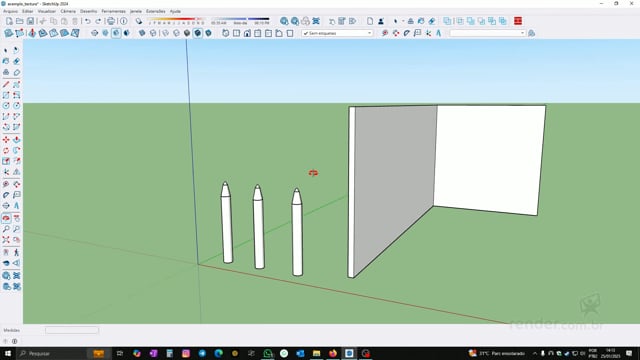Open Microsoft Edge from the taskbar
640x360 pixels.
click(219, 353)
